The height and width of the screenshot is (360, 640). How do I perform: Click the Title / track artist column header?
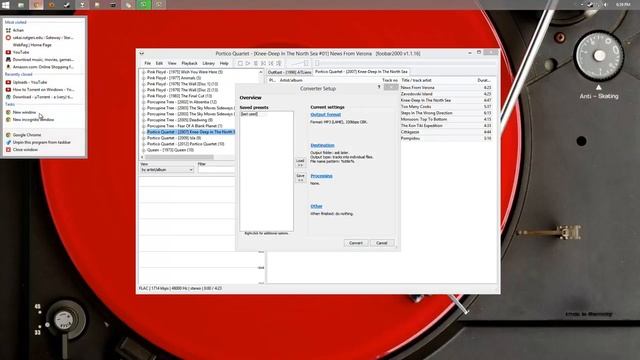[416, 80]
